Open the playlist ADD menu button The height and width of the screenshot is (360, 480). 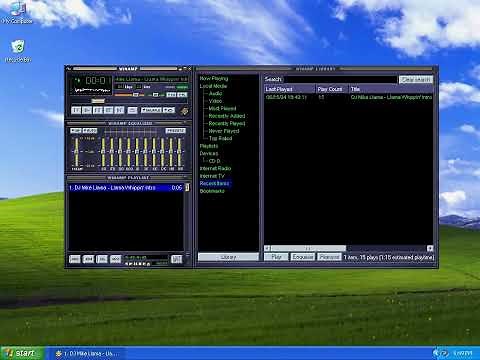pyautogui.click(x=75, y=259)
